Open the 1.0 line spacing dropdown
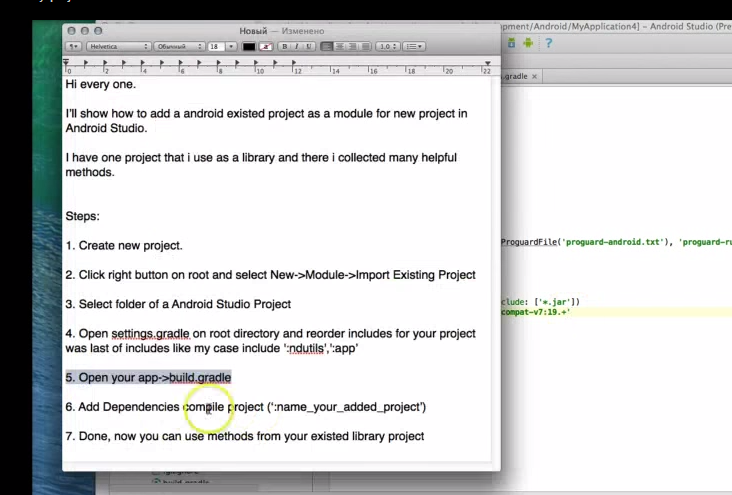The image size is (732, 495). pyautogui.click(x=388, y=47)
